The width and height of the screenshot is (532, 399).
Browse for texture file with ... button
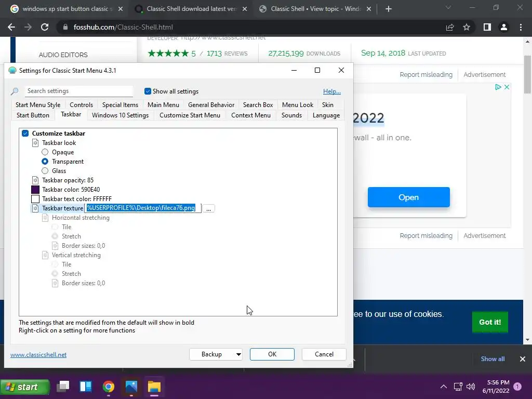pos(209,208)
